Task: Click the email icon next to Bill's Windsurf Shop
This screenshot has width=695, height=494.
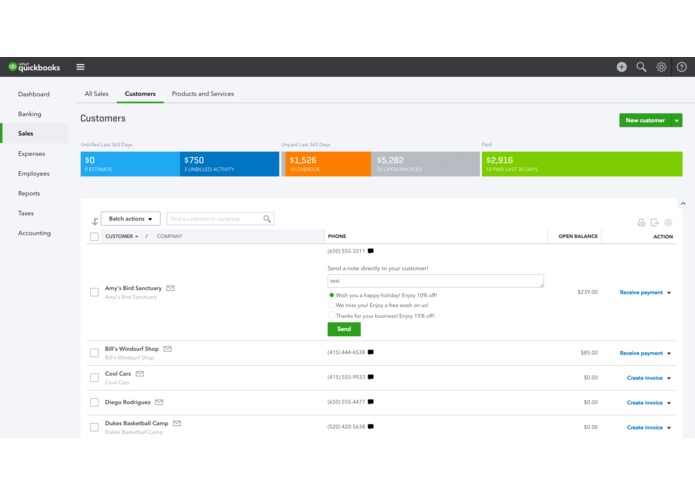Action: tap(167, 349)
